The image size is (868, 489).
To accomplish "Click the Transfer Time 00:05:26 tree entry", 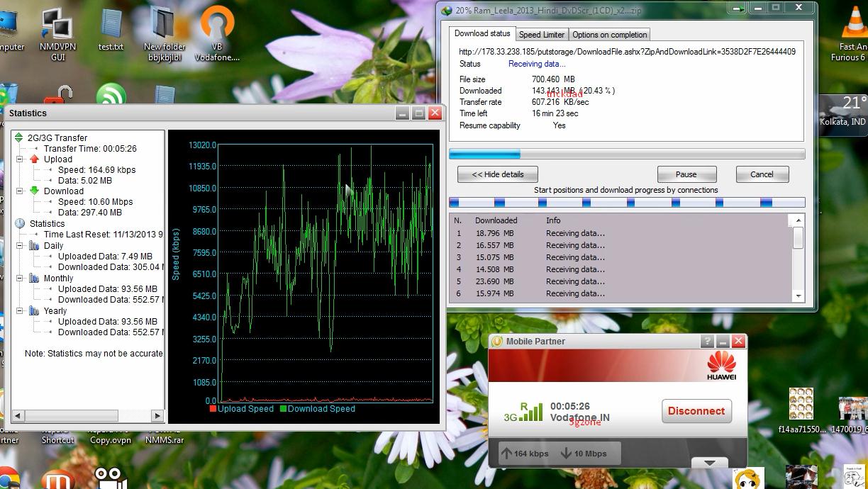I will (x=90, y=149).
